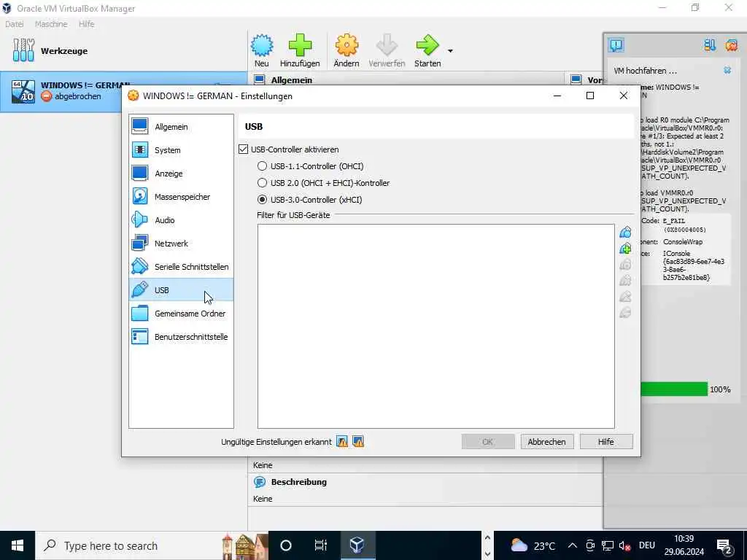Click VirtualBox taskbar app icon
Screen dimensions: 747x560
click(357, 545)
